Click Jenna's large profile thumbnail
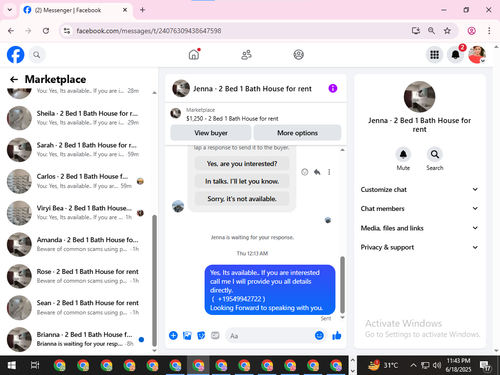 click(x=419, y=97)
